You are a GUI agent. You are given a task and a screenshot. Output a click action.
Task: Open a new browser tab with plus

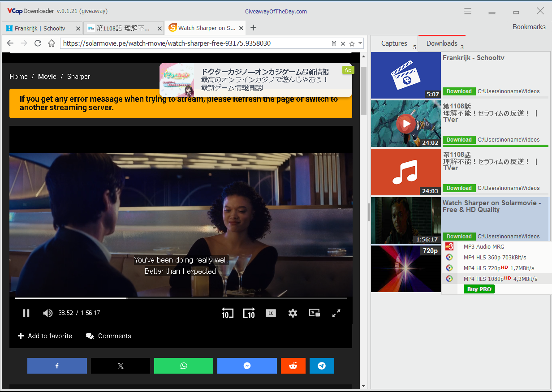(x=253, y=28)
